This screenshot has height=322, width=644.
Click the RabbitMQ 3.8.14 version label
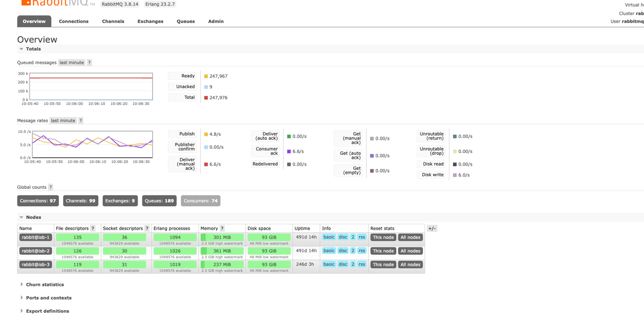coord(120,4)
